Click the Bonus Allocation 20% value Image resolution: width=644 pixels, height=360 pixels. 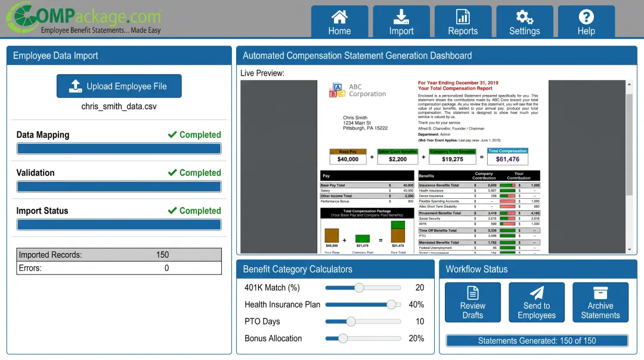pos(416,338)
